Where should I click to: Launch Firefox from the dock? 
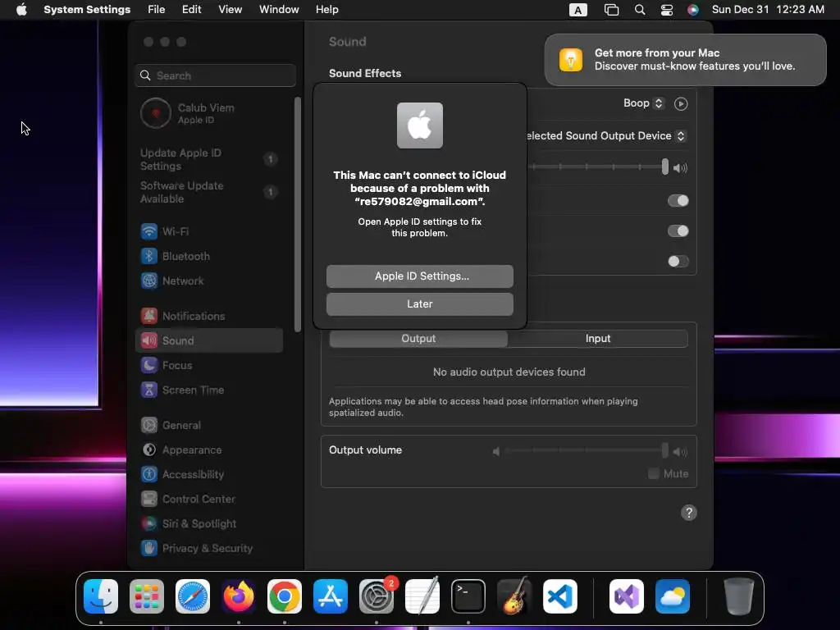tap(239, 596)
